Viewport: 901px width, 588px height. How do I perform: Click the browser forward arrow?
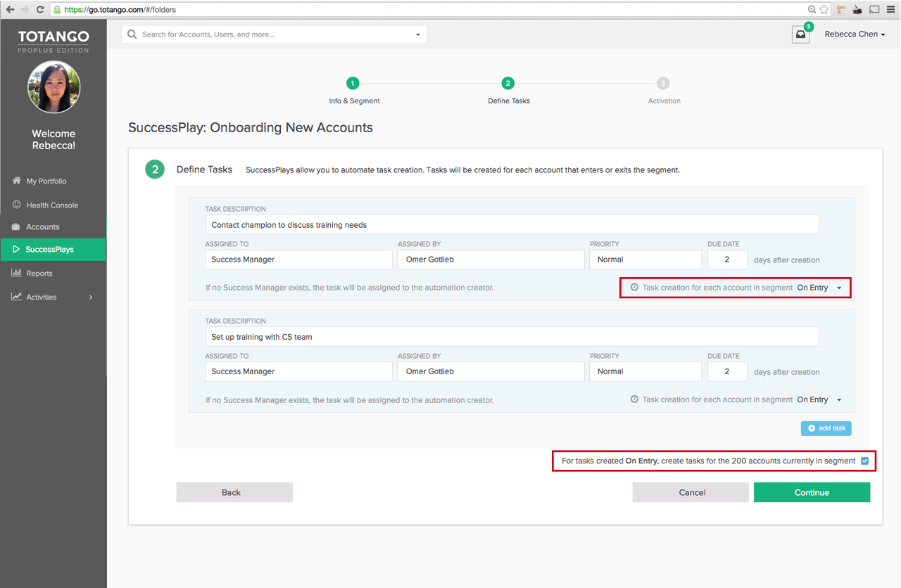point(25,10)
